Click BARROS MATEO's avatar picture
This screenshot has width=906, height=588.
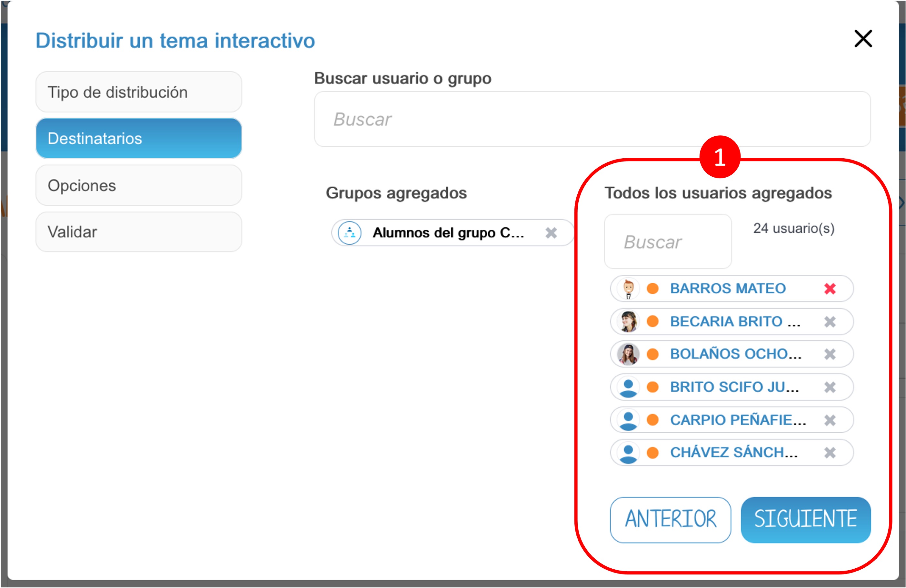629,289
